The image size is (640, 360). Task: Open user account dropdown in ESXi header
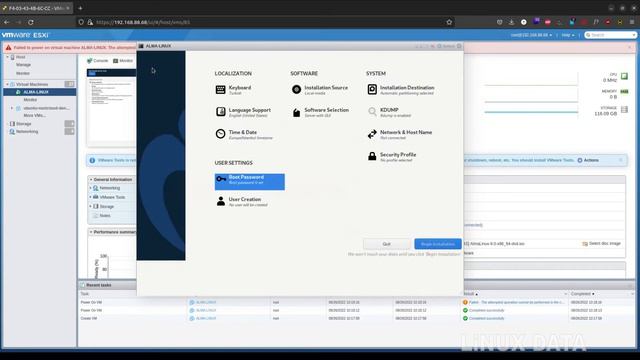(531, 35)
